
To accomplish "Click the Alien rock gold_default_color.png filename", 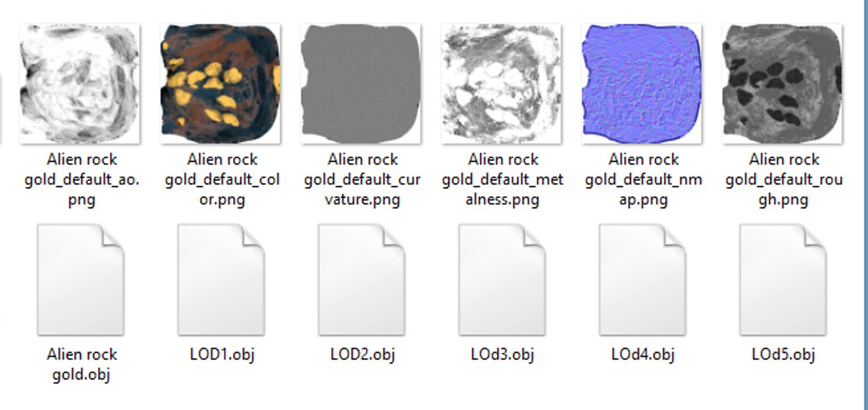I will coord(222,180).
